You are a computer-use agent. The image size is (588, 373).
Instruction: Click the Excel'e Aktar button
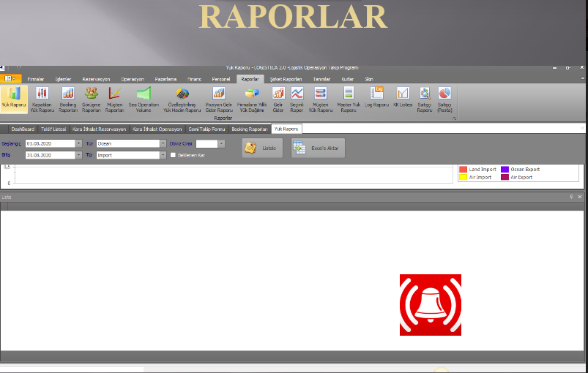click(318, 148)
